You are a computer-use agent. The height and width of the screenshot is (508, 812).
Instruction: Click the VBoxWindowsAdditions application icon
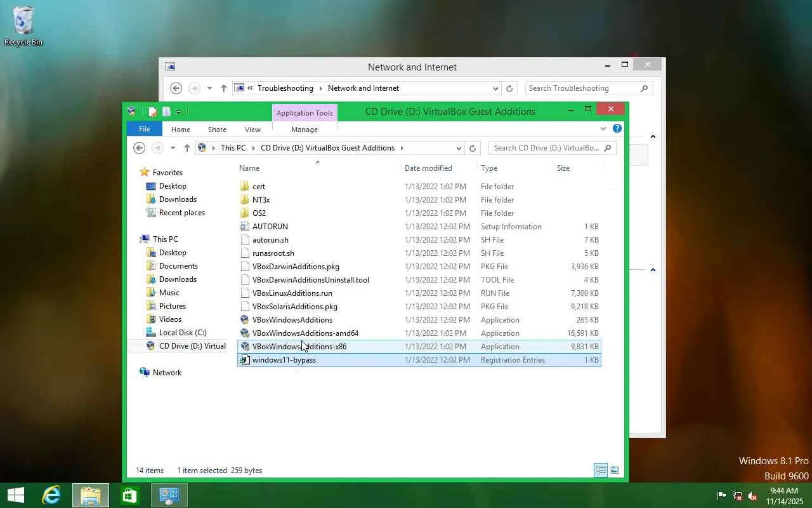click(x=245, y=320)
